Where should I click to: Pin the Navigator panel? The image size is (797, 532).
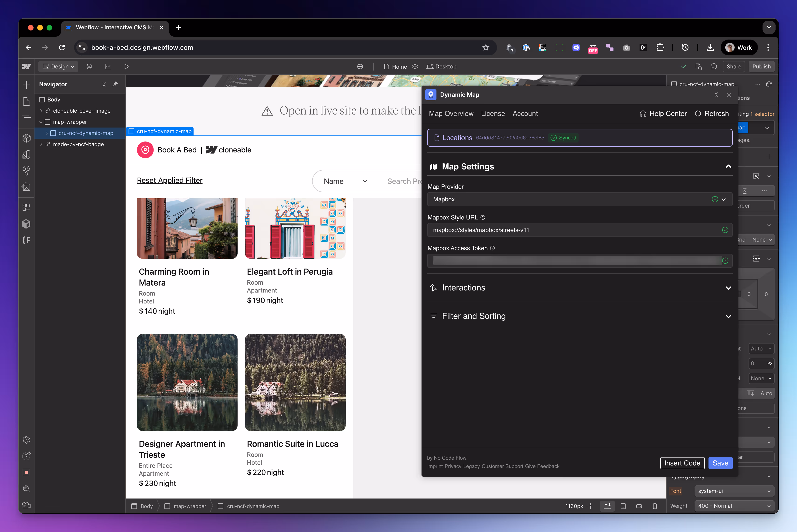click(x=116, y=84)
